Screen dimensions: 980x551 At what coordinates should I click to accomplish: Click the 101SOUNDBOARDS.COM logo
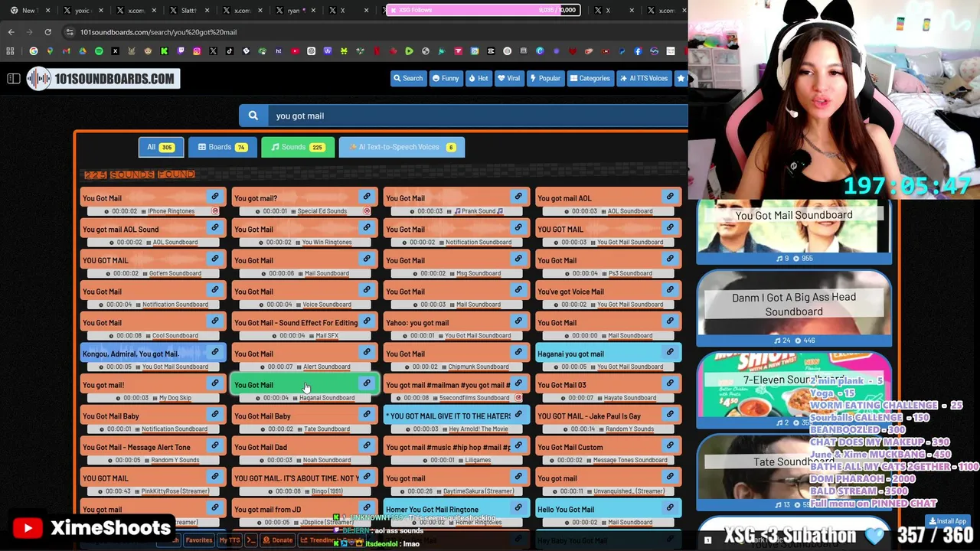pyautogui.click(x=103, y=79)
